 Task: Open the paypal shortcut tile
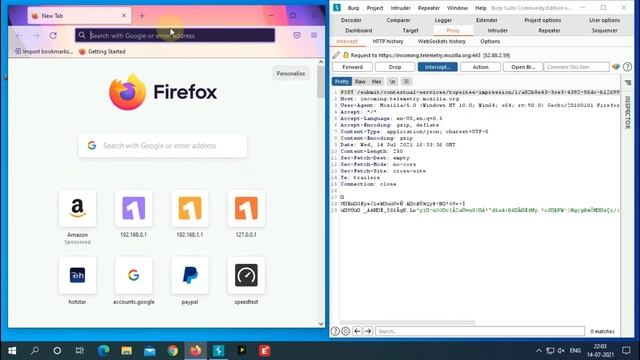point(190,275)
